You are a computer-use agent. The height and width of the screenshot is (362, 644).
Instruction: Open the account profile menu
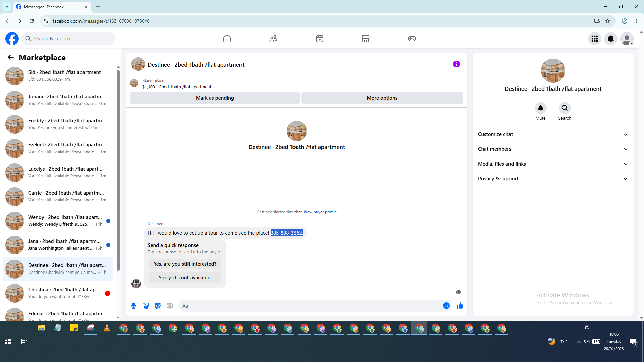[x=627, y=39]
